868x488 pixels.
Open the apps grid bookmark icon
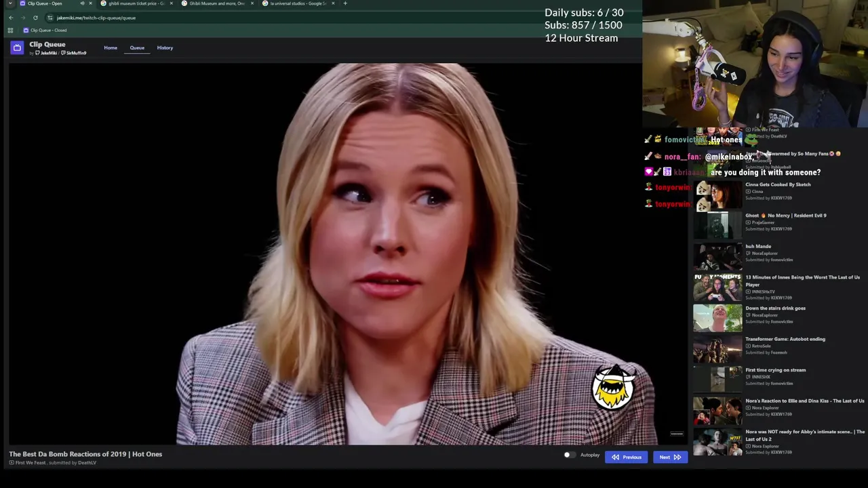pos(10,30)
